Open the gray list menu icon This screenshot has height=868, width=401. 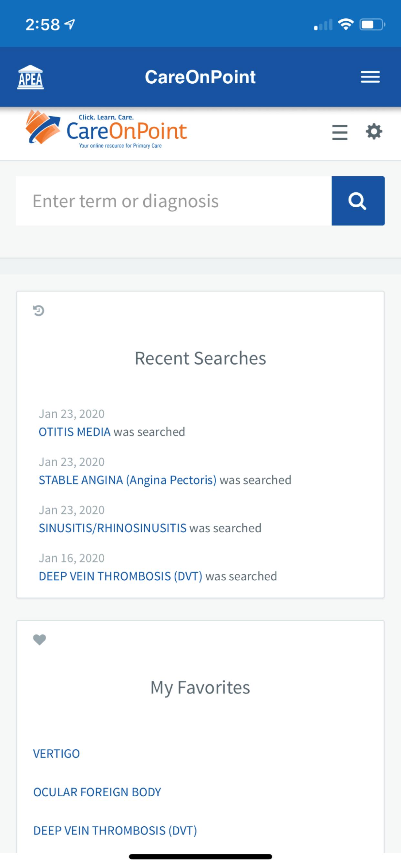[340, 132]
